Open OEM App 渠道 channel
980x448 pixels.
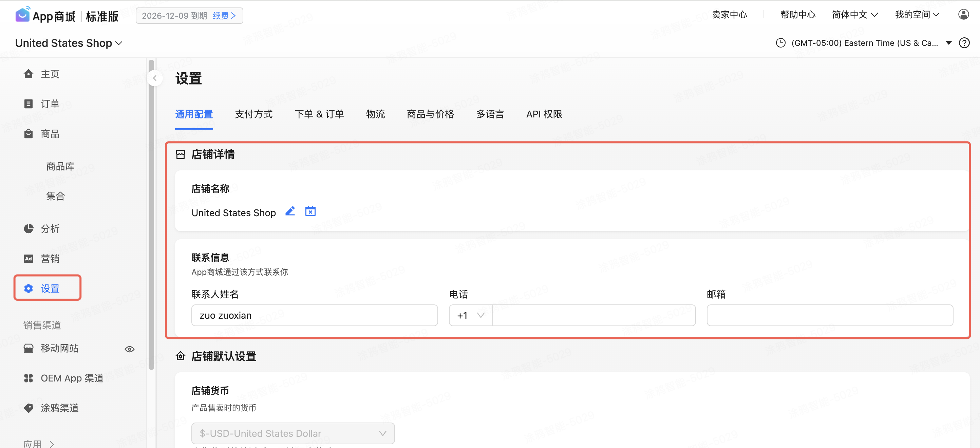tap(72, 378)
